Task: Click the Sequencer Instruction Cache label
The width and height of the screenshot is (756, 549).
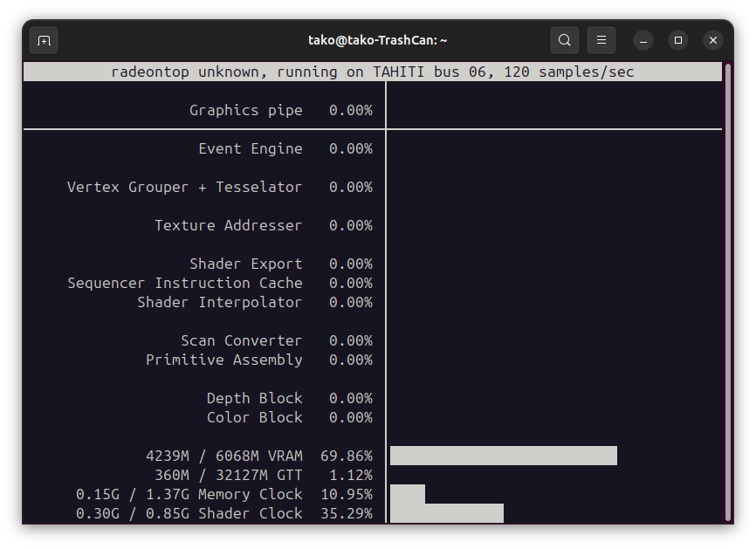Action: pyautogui.click(x=185, y=283)
